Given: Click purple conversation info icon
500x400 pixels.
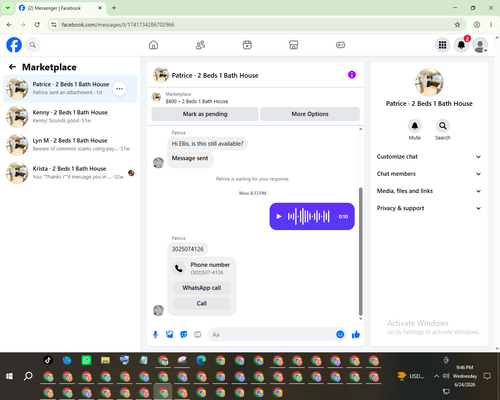Looking at the screenshot, I should point(352,75).
